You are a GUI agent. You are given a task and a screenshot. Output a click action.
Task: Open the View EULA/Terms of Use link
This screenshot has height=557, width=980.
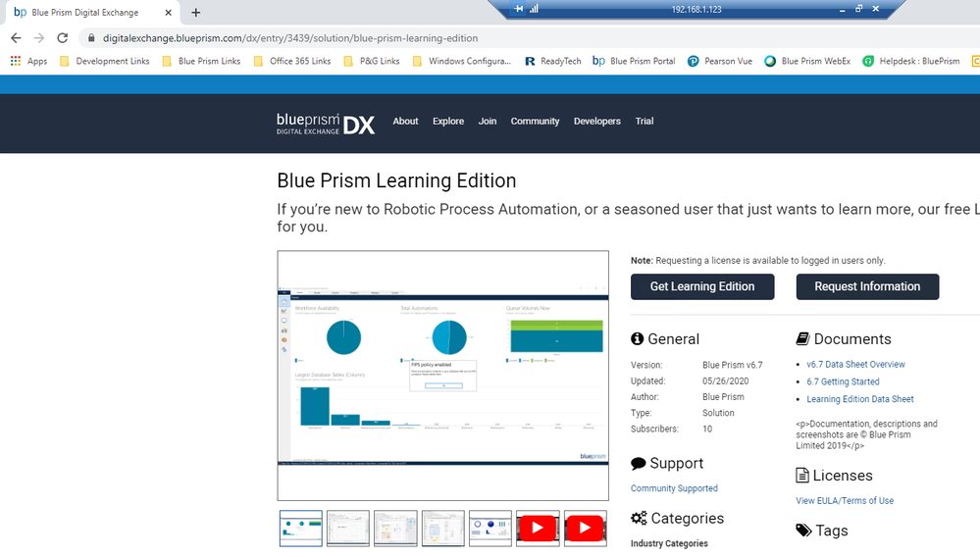pos(845,501)
